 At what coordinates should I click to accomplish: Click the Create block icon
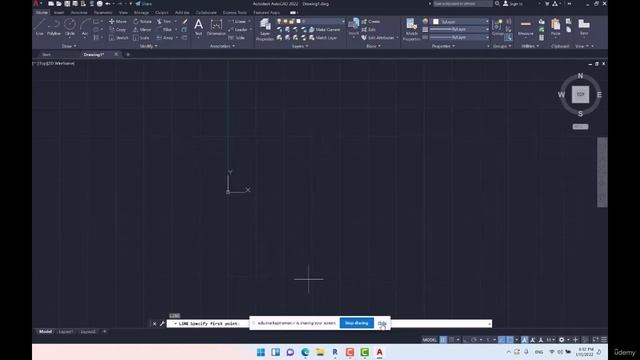(x=371, y=21)
